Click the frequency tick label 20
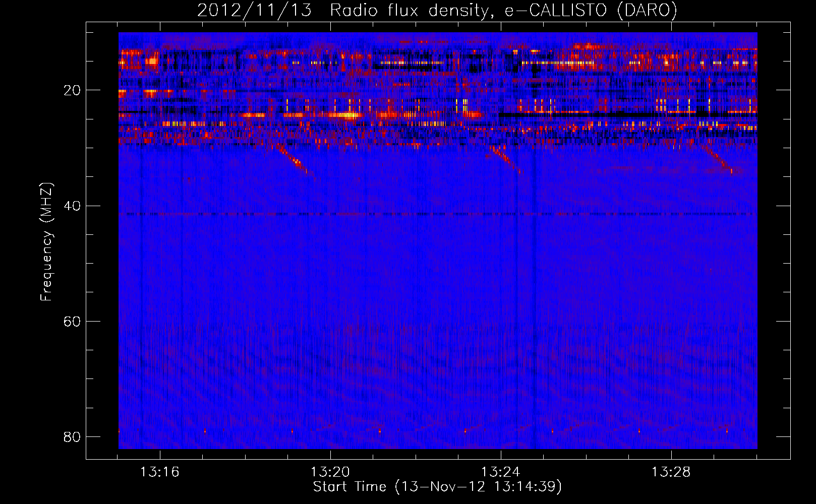Screen dimensions: 816x504 click(72, 90)
